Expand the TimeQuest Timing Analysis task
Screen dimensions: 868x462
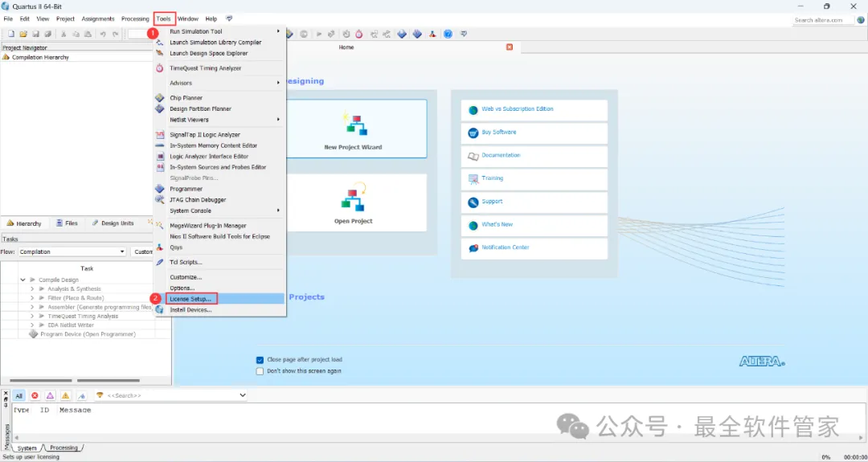(x=33, y=316)
